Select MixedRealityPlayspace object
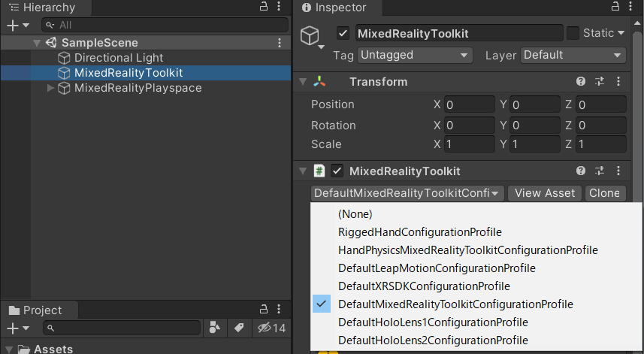The image size is (644, 354). click(x=138, y=88)
